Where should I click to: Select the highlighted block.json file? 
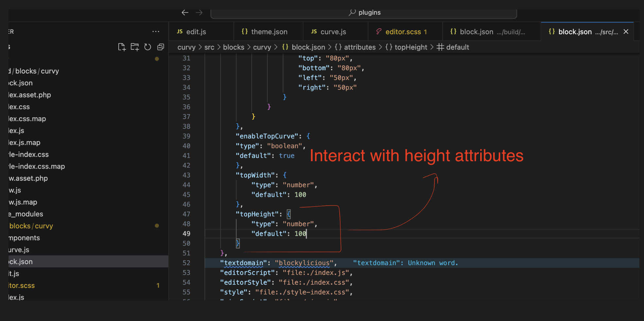(x=88, y=262)
